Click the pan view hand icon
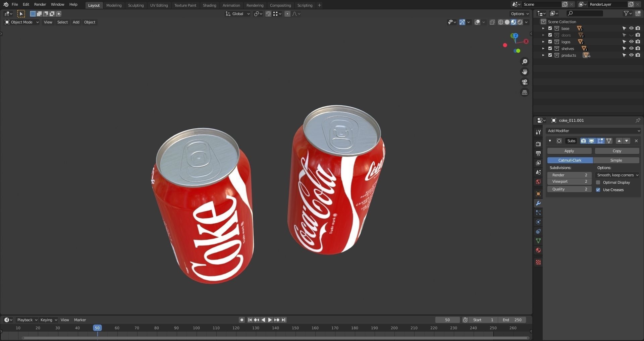This screenshot has height=341, width=644. tap(525, 72)
